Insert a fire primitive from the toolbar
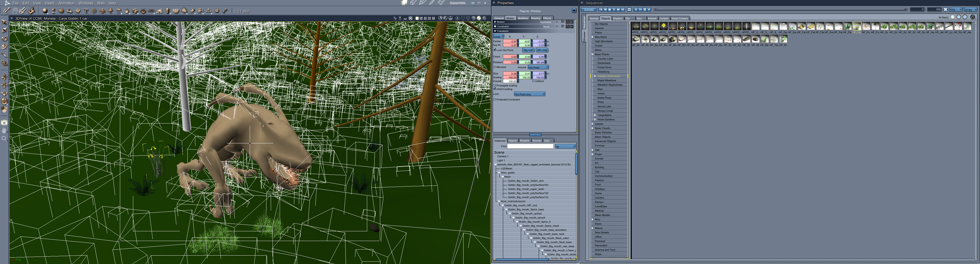Viewport: 980px width, 264px height. click(x=127, y=11)
